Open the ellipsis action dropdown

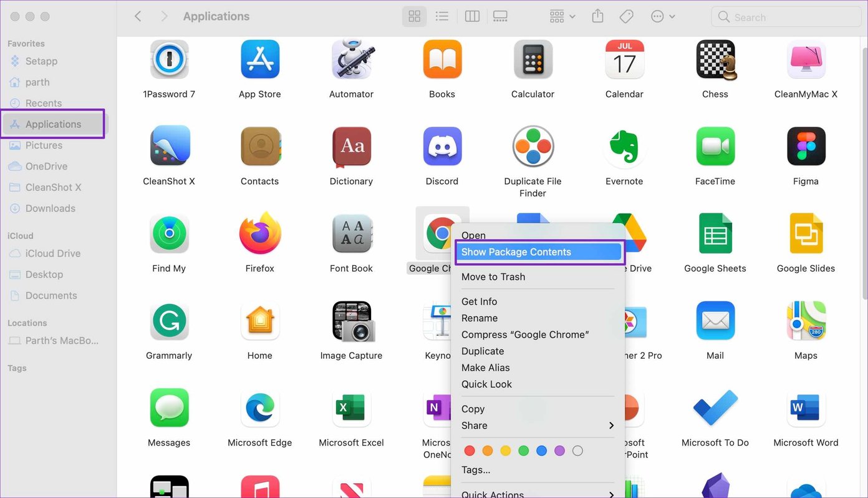[663, 17]
